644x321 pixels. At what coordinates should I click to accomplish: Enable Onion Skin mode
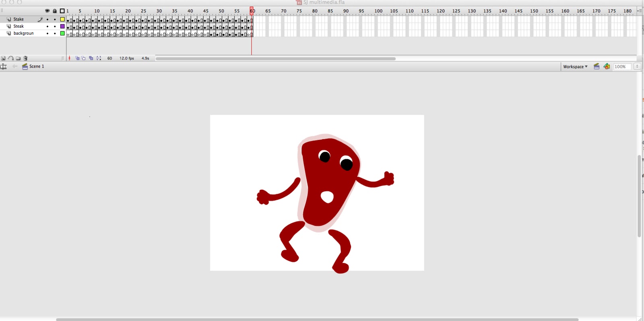click(x=77, y=58)
